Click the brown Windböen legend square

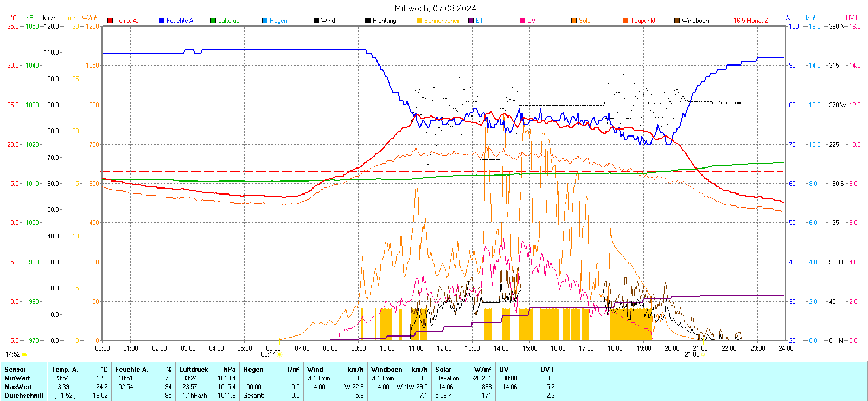pos(677,21)
